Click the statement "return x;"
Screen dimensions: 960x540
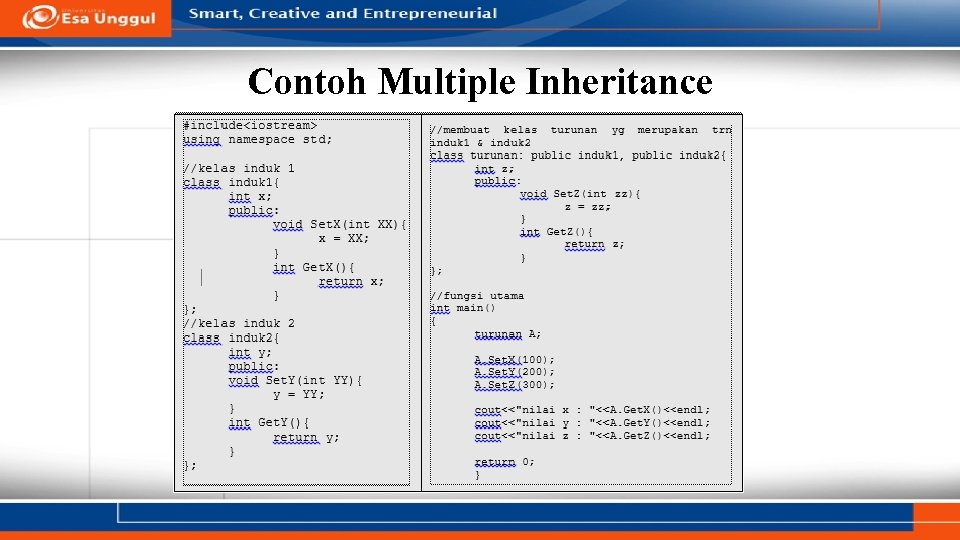(x=351, y=282)
